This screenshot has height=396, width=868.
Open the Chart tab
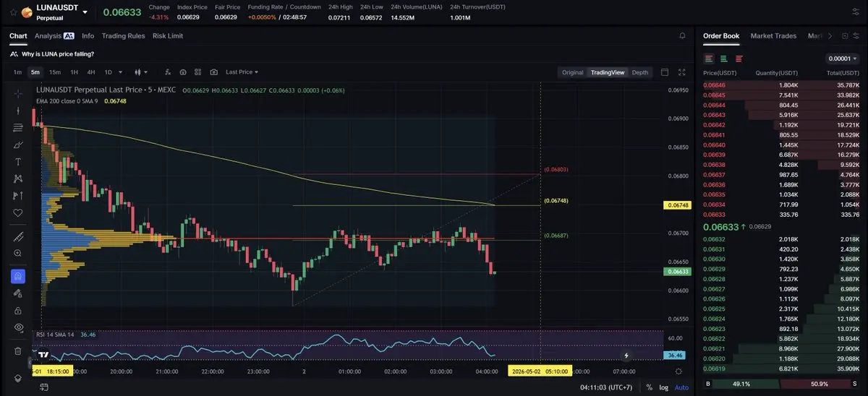tap(18, 35)
